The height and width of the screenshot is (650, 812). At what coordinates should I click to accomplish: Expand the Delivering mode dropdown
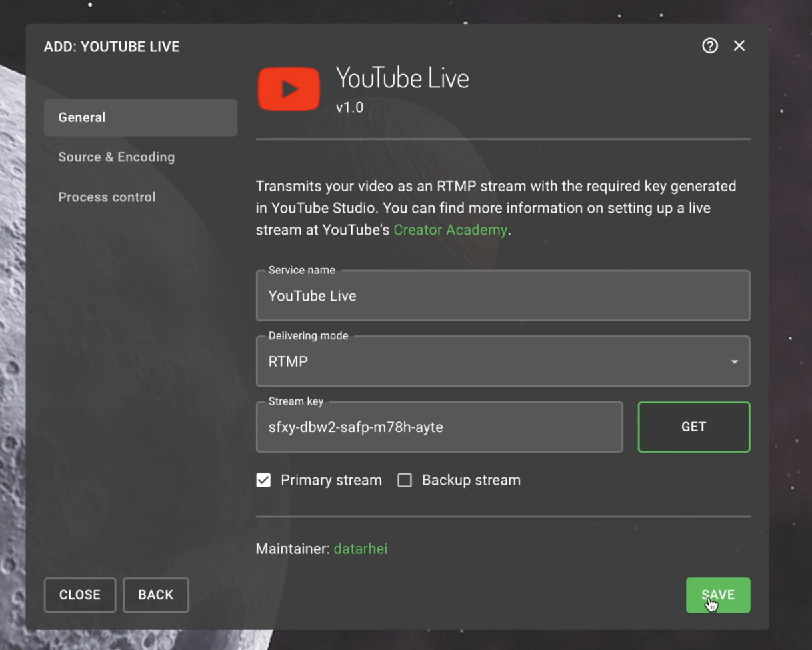tap(503, 361)
